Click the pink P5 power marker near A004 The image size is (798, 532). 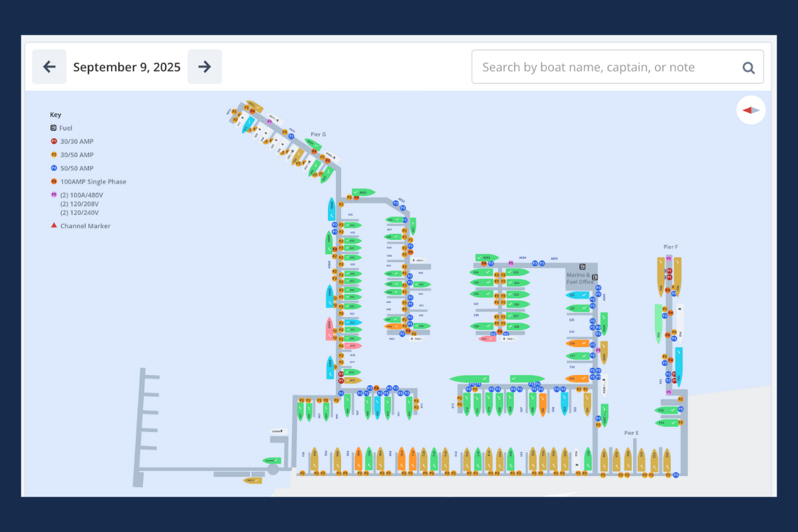coord(511,263)
